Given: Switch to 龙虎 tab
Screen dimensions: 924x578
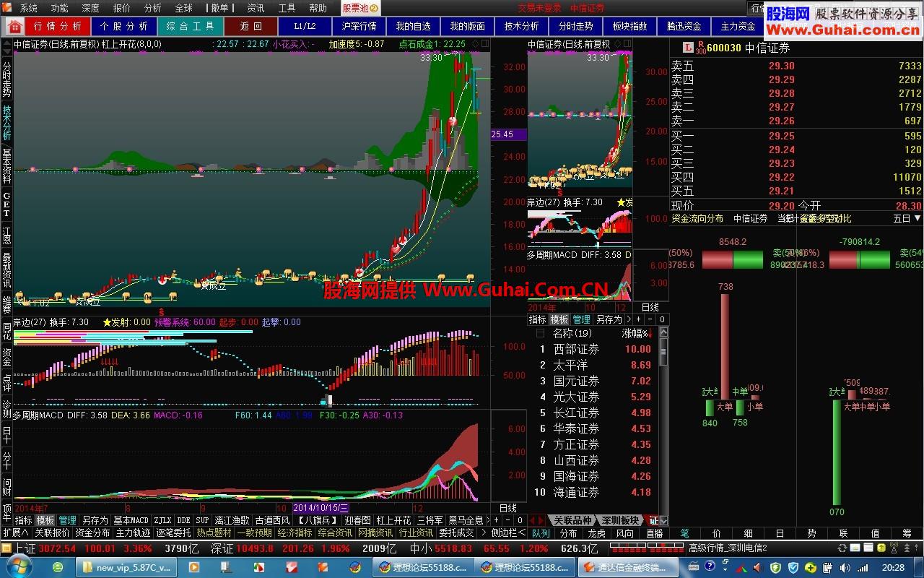Looking at the screenshot, I should click(x=596, y=533).
